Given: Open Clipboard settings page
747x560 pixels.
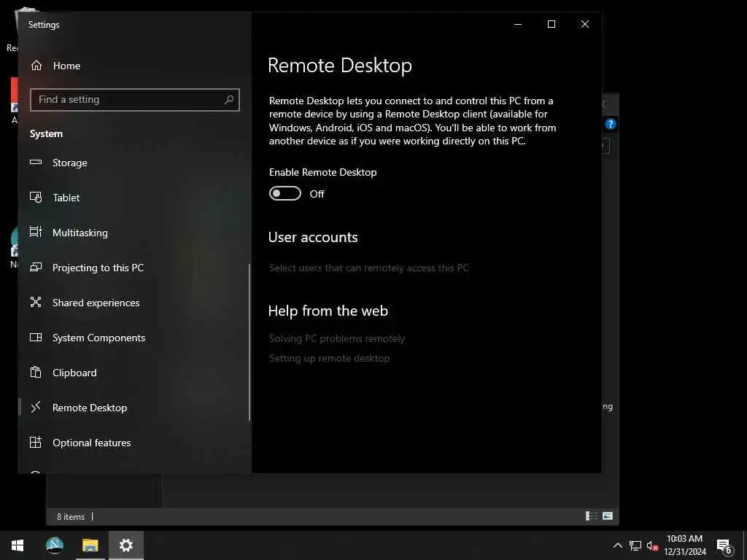Looking at the screenshot, I should tap(133, 373).
